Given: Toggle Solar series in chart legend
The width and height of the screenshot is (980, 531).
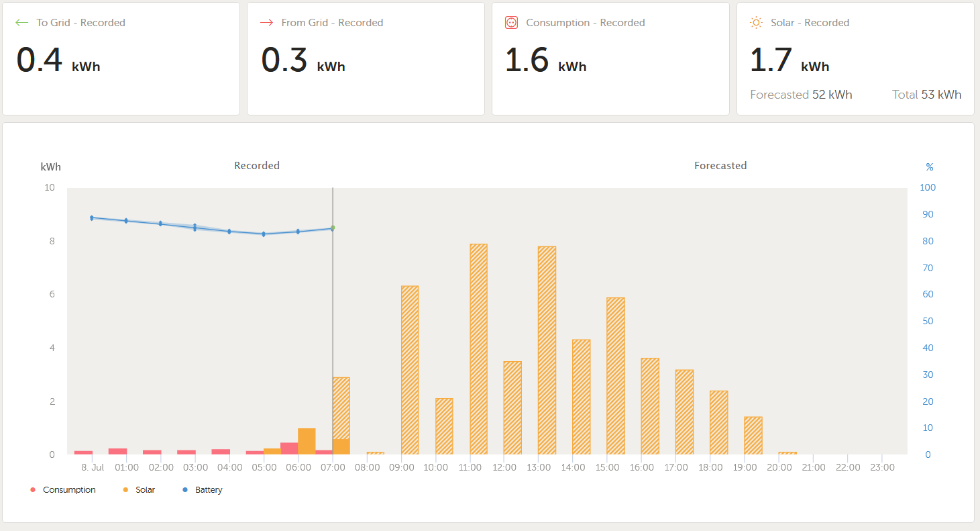Looking at the screenshot, I should [139, 490].
